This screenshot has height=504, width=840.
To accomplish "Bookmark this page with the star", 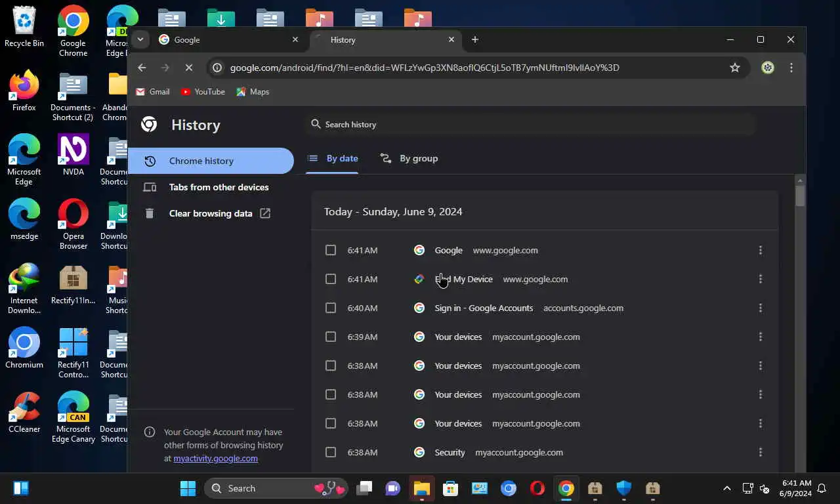I will tap(735, 68).
